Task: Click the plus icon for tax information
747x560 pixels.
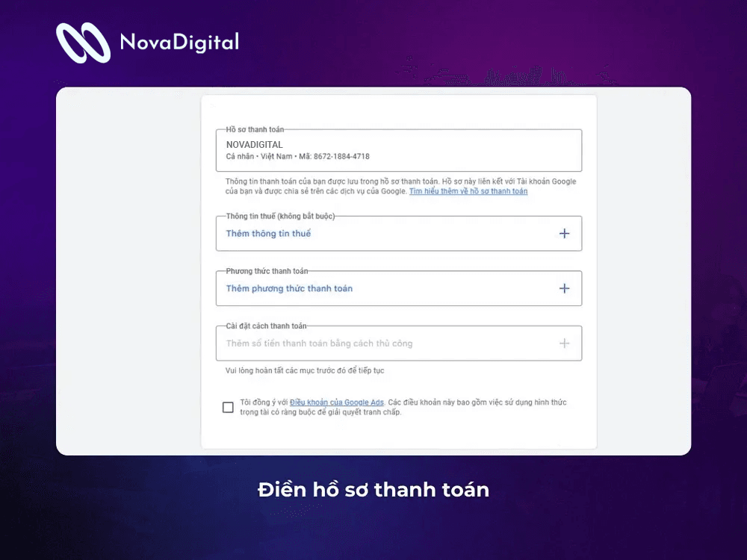Action: (x=564, y=234)
